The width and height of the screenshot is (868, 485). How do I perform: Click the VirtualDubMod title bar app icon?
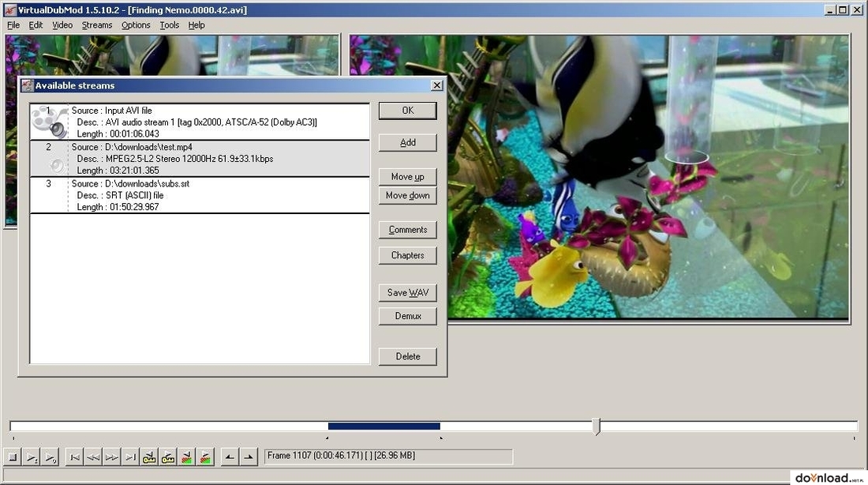(x=9, y=9)
